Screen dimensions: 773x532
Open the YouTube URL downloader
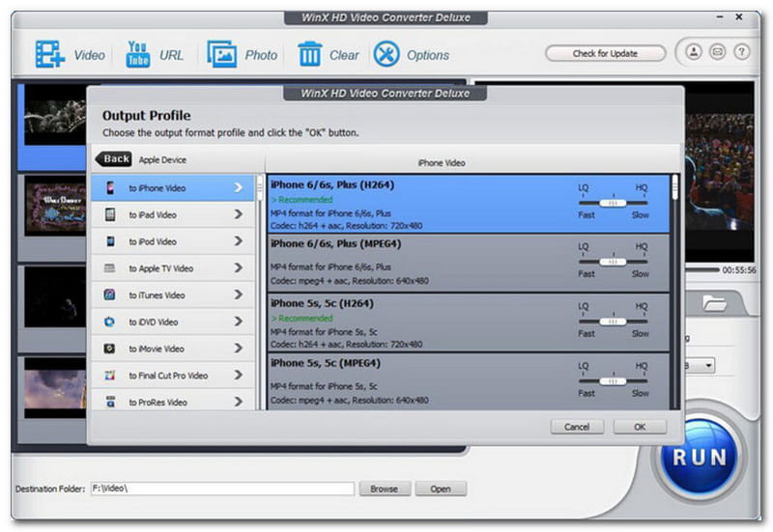click(x=138, y=54)
